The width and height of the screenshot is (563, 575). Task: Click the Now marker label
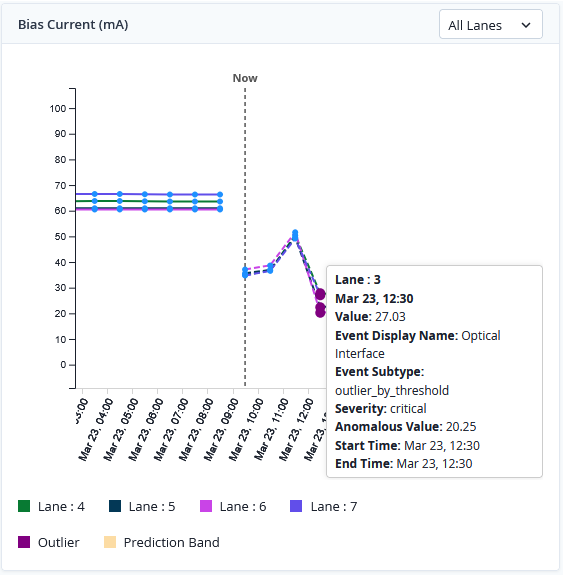point(245,78)
